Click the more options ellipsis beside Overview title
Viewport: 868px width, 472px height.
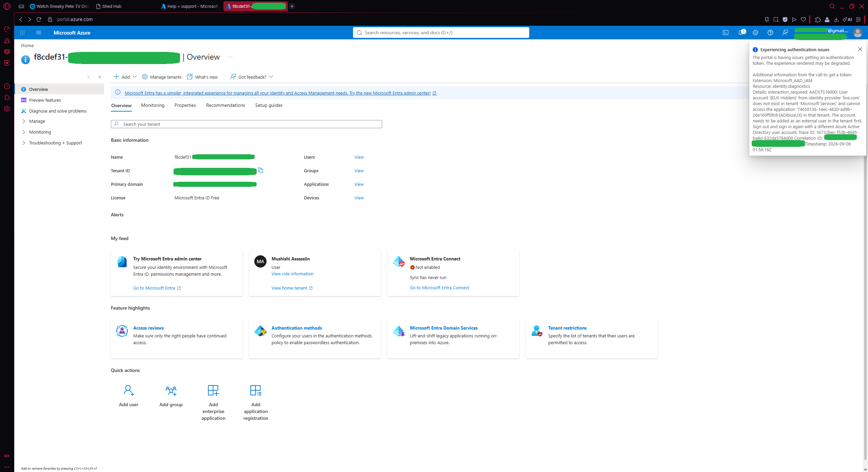[x=231, y=57]
